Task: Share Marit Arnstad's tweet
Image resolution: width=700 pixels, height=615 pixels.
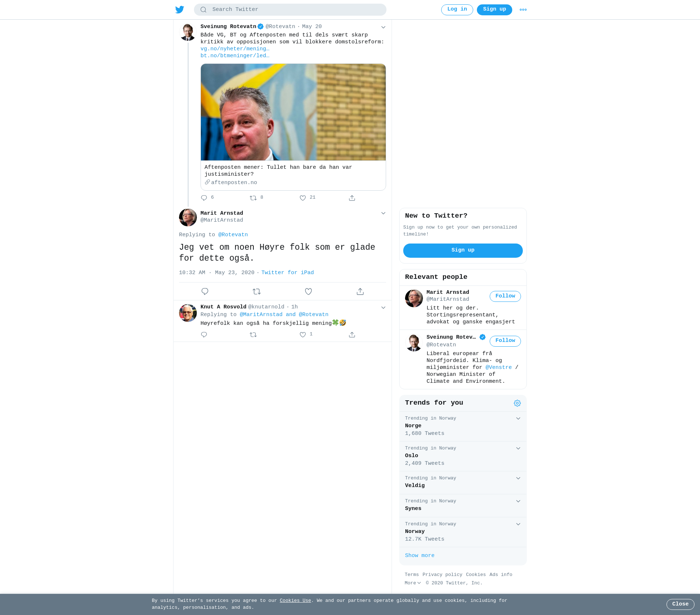Action: pyautogui.click(x=360, y=291)
